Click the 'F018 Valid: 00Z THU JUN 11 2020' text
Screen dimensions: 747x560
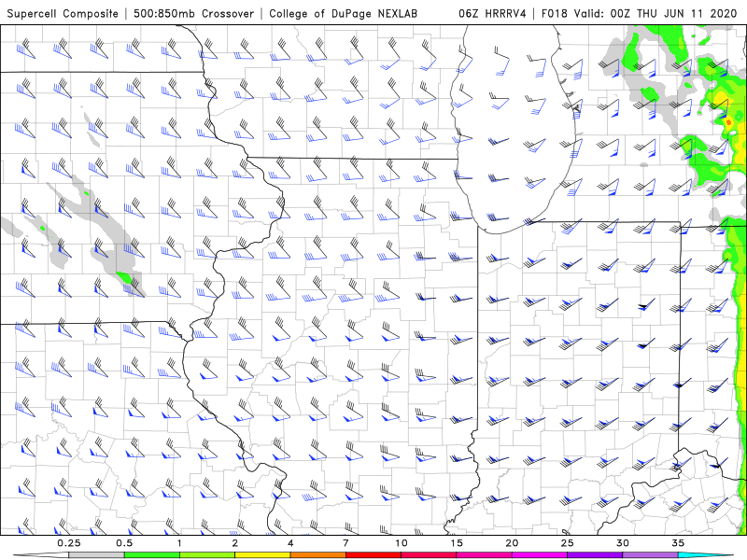point(639,13)
